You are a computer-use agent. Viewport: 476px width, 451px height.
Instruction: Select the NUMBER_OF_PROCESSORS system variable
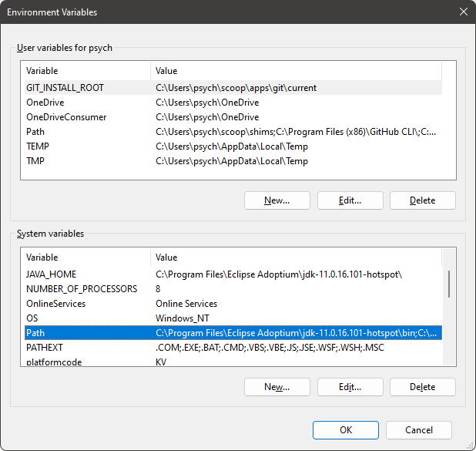tap(233, 289)
